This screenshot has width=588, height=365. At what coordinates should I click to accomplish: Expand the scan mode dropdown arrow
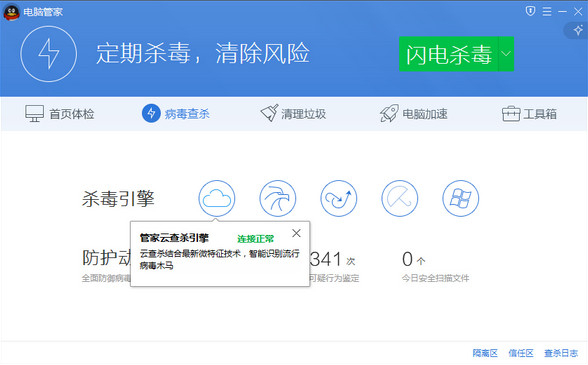click(506, 54)
